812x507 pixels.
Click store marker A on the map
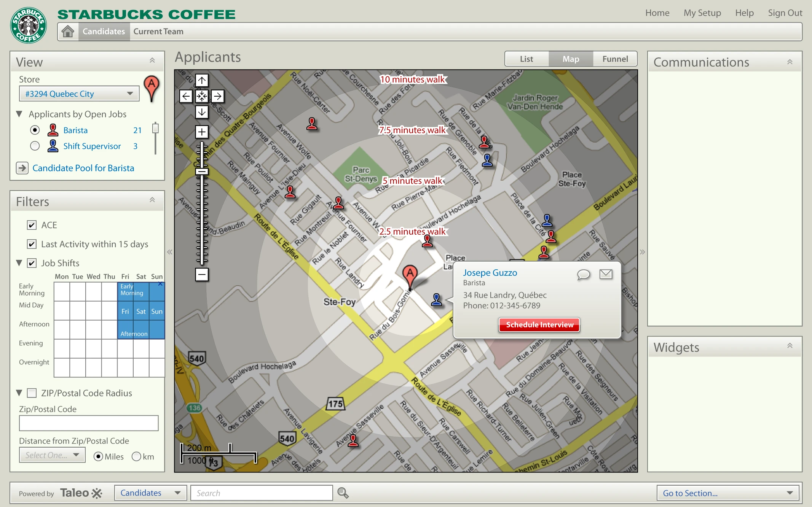pyautogui.click(x=410, y=278)
